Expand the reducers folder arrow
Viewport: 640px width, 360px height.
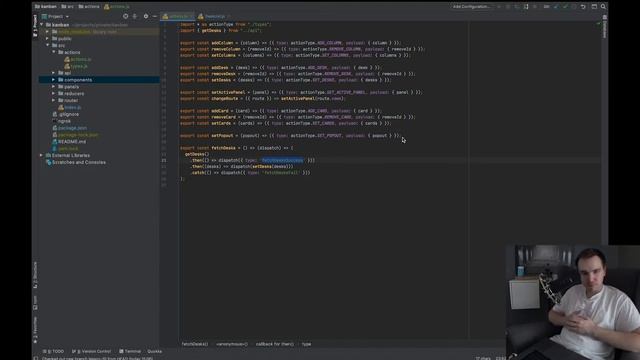click(x=53, y=93)
